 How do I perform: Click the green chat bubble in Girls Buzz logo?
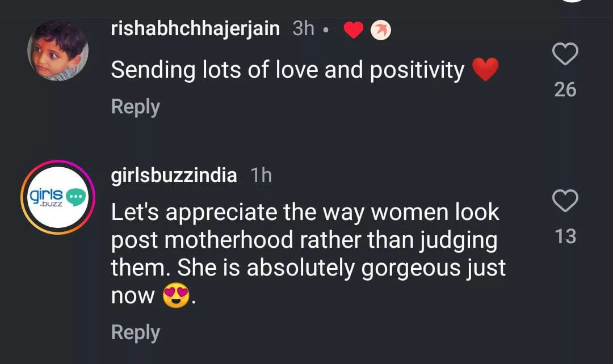[75, 196]
